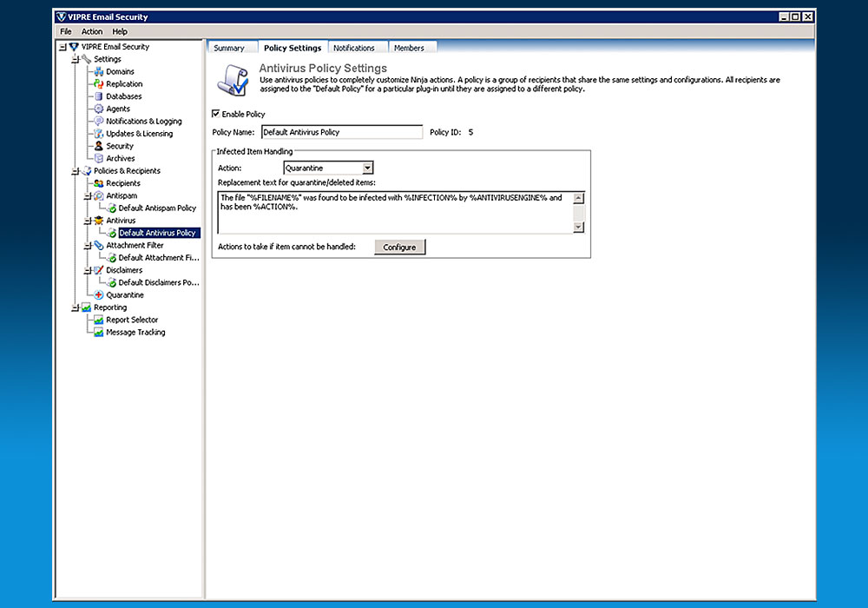Click the Policies & Recipients node icon

[x=86, y=170]
